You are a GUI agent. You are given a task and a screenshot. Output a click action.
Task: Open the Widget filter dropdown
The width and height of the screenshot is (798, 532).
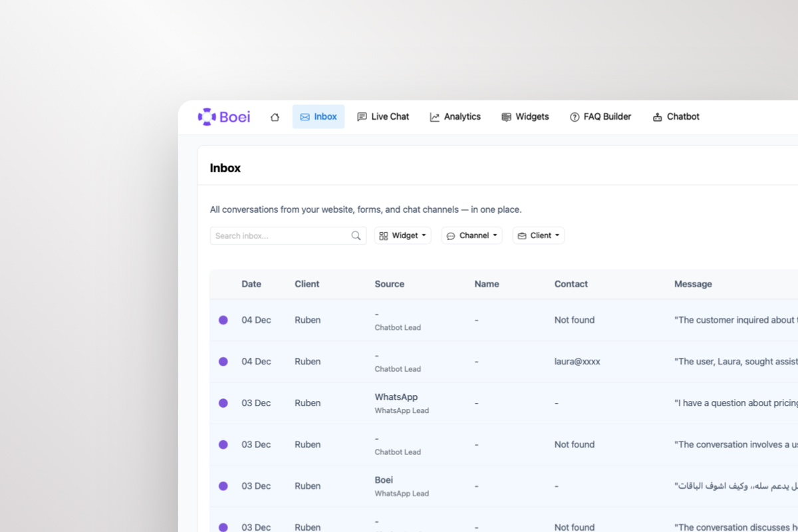coord(402,235)
